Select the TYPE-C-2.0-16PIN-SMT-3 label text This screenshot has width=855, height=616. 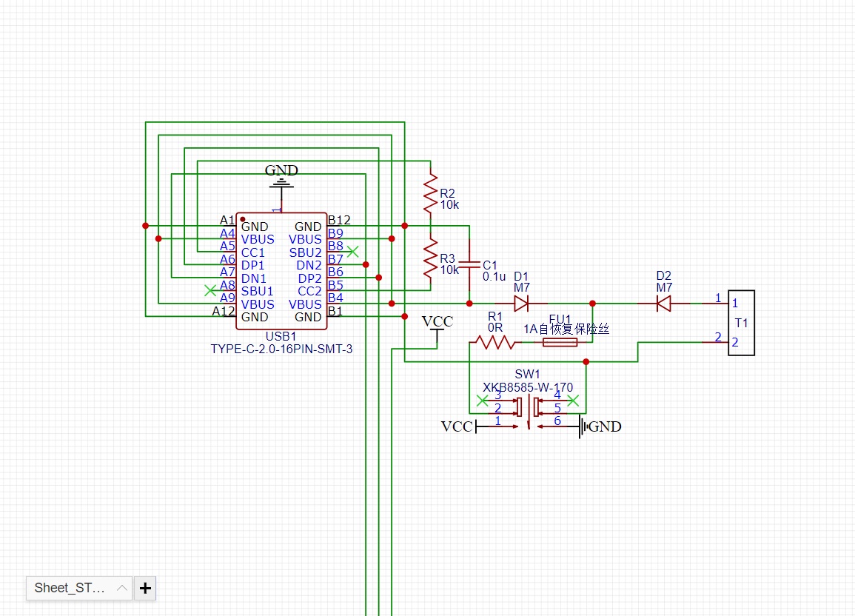pyautogui.click(x=281, y=349)
